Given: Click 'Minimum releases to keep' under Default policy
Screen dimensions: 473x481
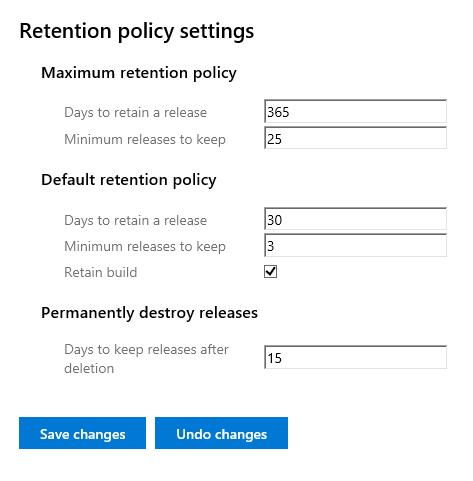Looking at the screenshot, I should coord(145,247).
